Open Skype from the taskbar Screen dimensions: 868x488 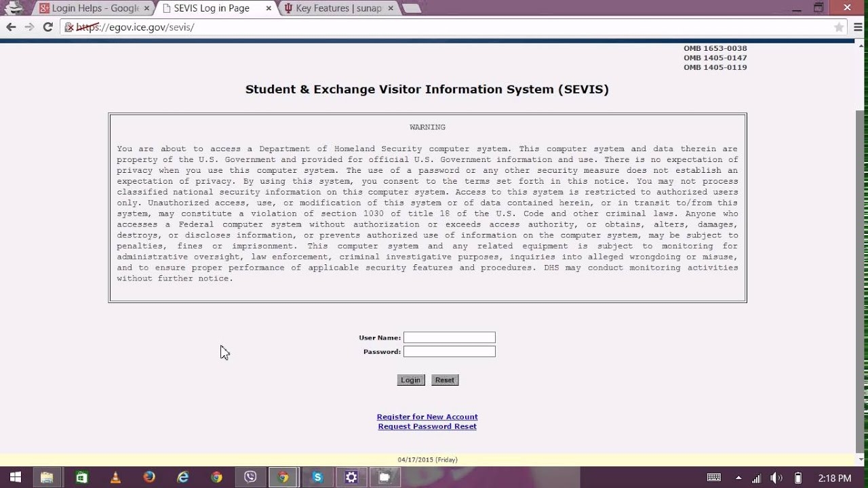tap(317, 477)
